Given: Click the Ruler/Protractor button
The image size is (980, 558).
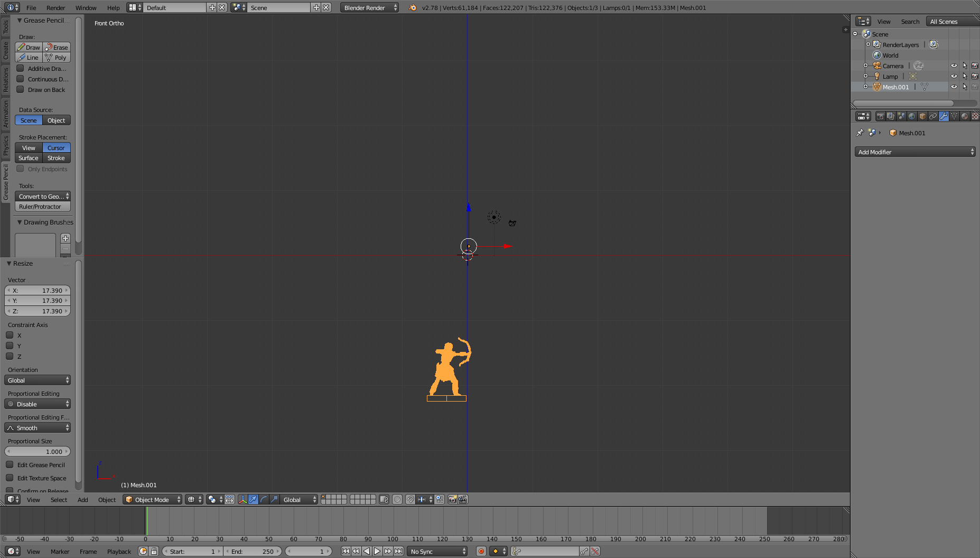Looking at the screenshot, I should (x=43, y=207).
